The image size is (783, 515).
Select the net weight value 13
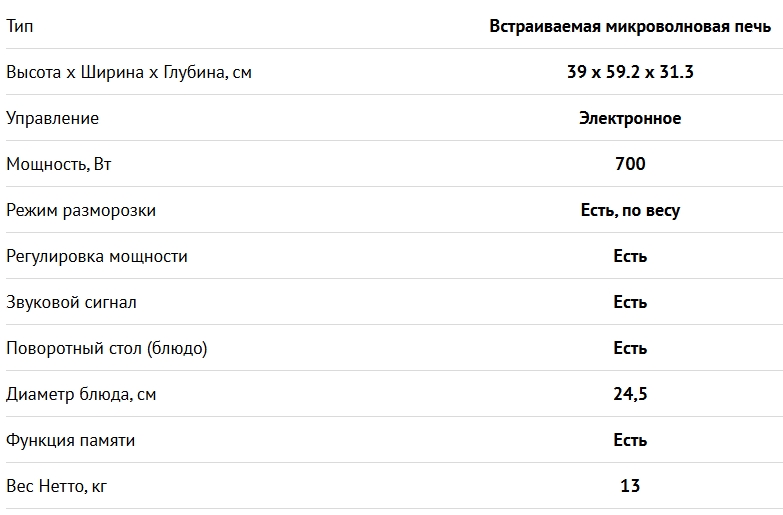(x=630, y=486)
